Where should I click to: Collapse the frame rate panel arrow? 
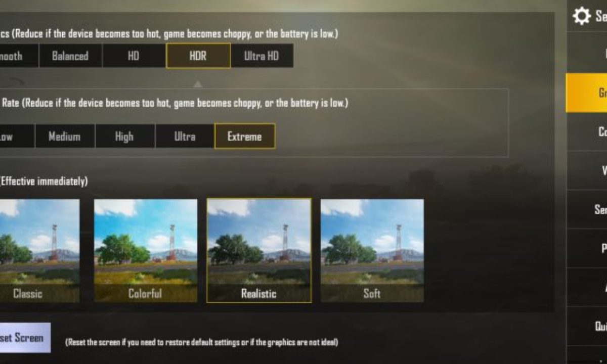(198, 84)
